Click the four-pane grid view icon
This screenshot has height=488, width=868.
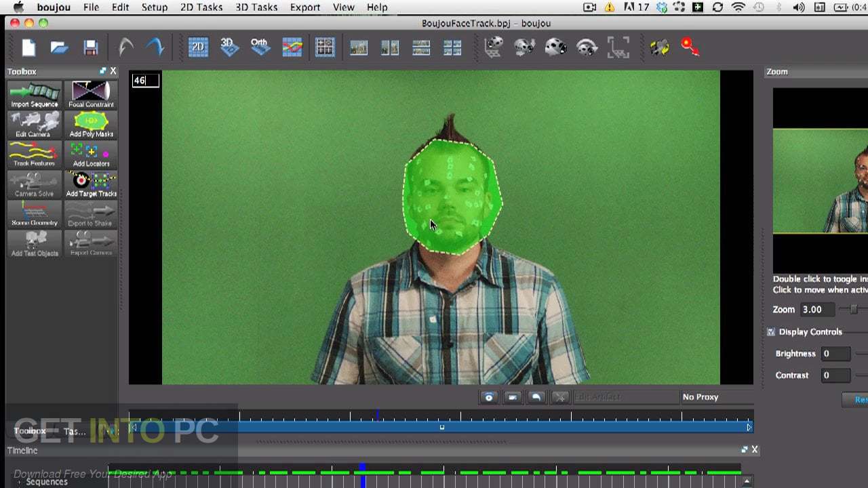pos(325,47)
